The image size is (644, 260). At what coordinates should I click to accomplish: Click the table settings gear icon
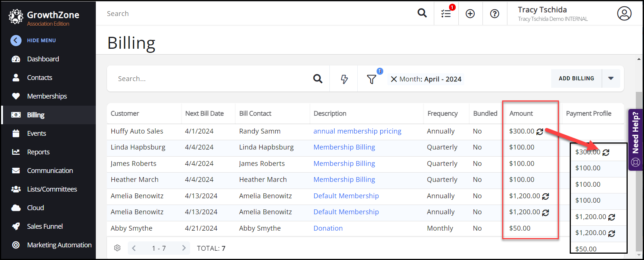(117, 248)
